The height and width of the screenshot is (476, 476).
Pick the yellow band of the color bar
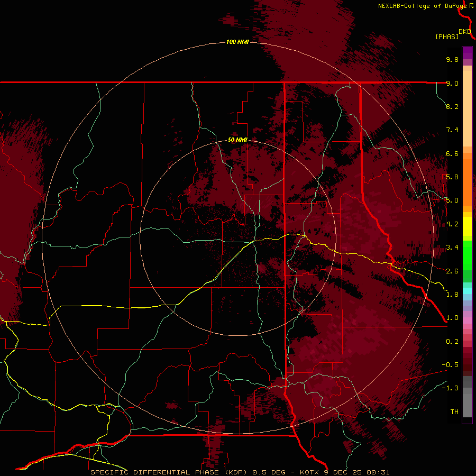[x=467, y=226]
